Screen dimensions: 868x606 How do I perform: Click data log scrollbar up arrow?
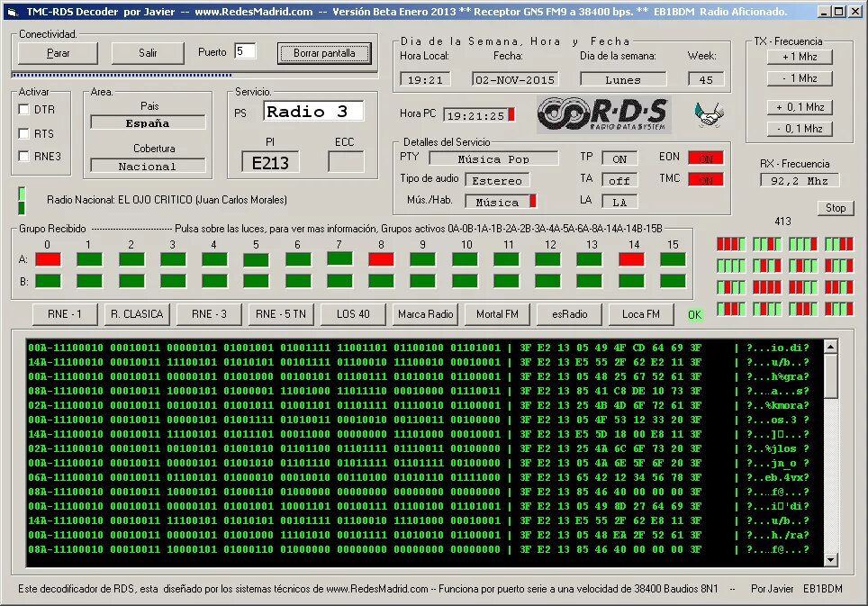click(x=830, y=347)
